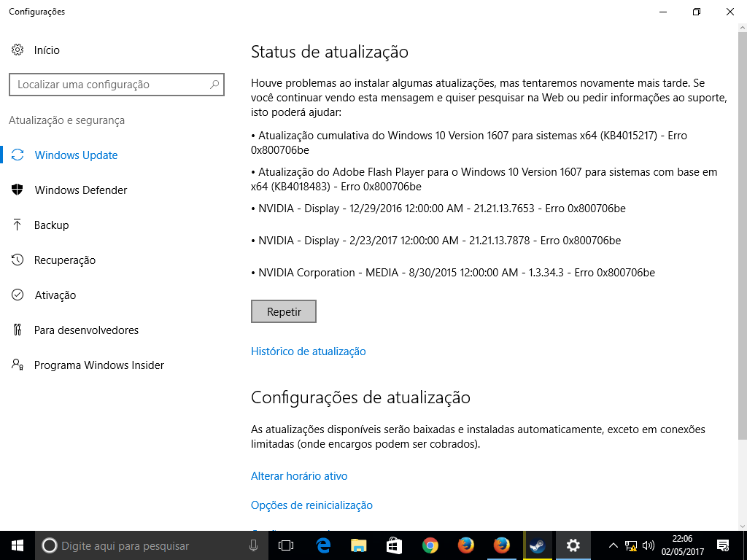Switch to Steam in the taskbar
This screenshot has width=747, height=560.
(x=538, y=545)
